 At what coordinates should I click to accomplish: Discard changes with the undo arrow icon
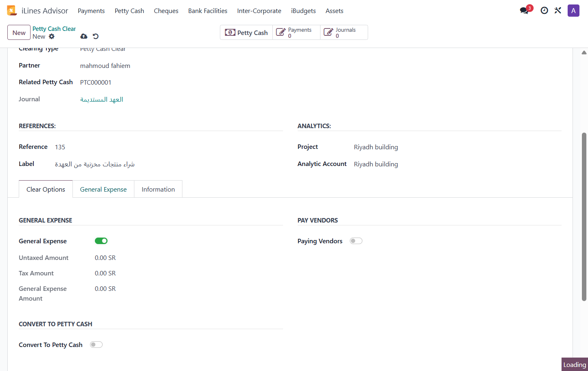click(x=96, y=36)
